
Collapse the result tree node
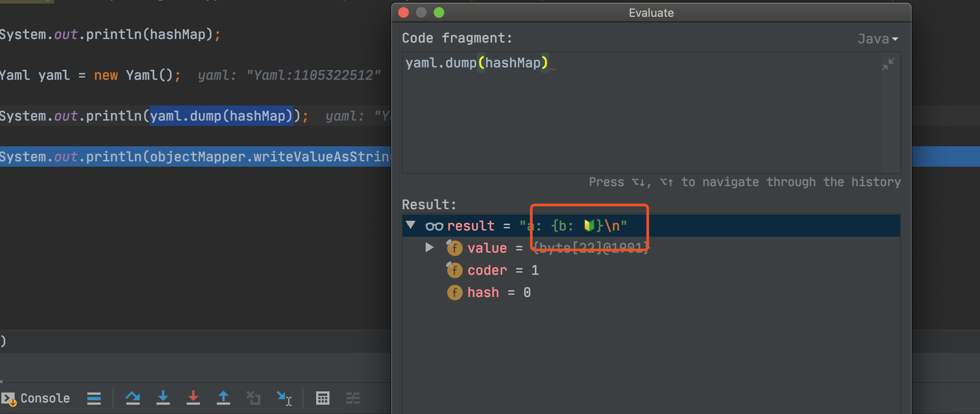coord(411,225)
